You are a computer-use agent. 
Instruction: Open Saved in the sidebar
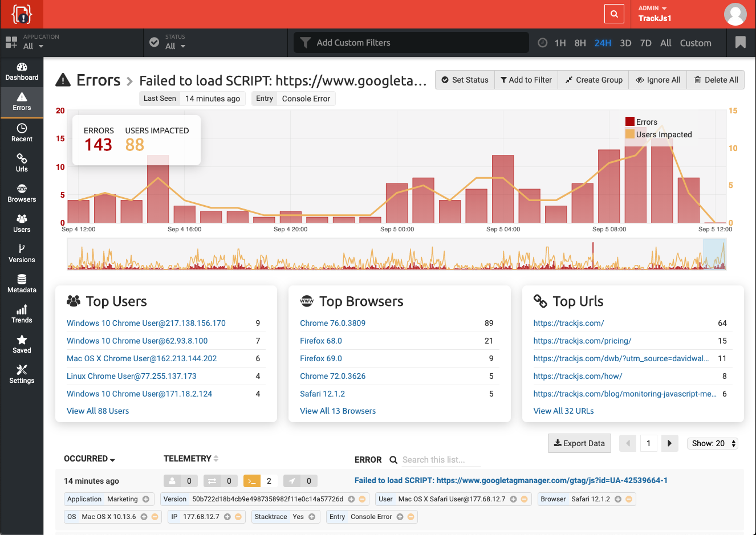point(22,344)
